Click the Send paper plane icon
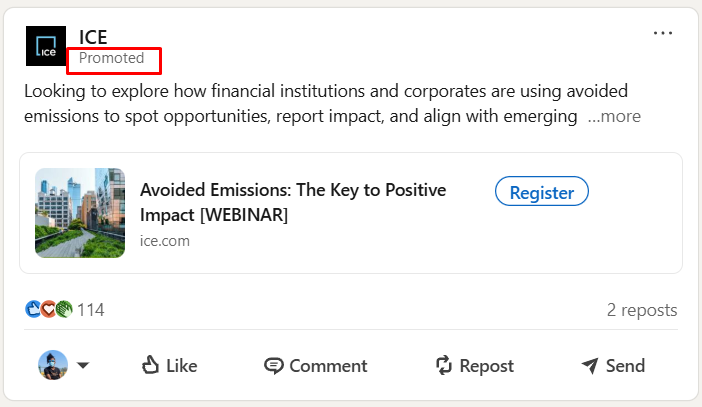The image size is (702, 407). coord(590,366)
